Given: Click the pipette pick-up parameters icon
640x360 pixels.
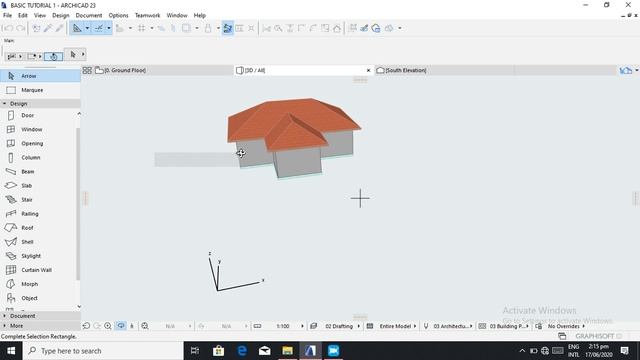Looking at the screenshot, I should [x=48, y=28].
